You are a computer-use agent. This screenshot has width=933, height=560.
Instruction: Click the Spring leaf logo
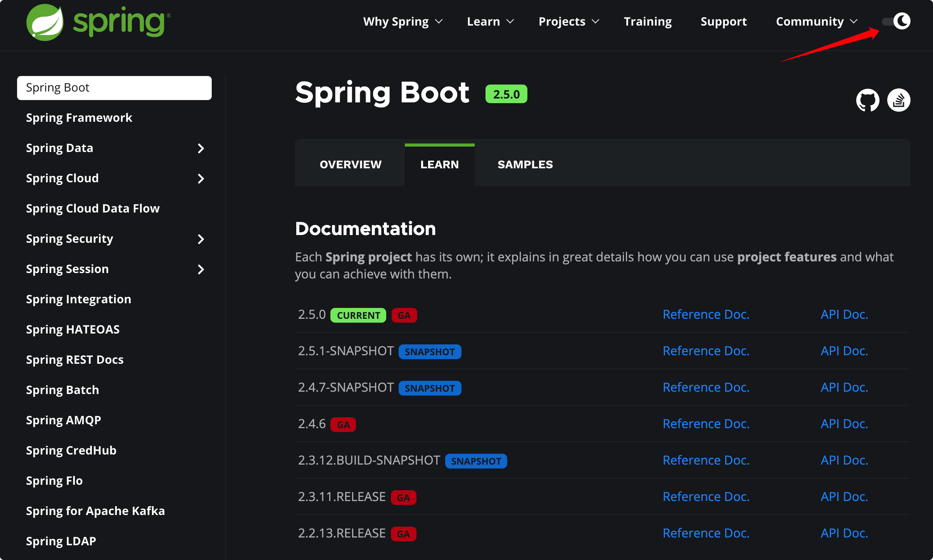(x=45, y=22)
